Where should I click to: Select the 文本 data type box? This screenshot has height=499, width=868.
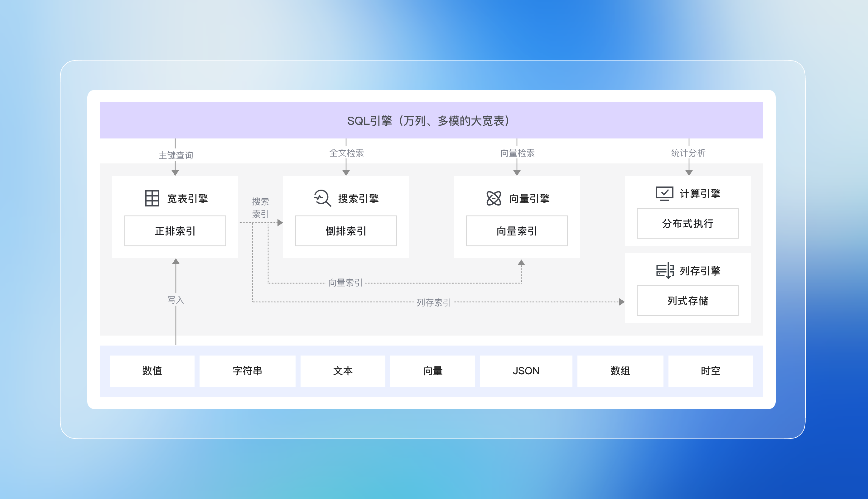coord(343,371)
